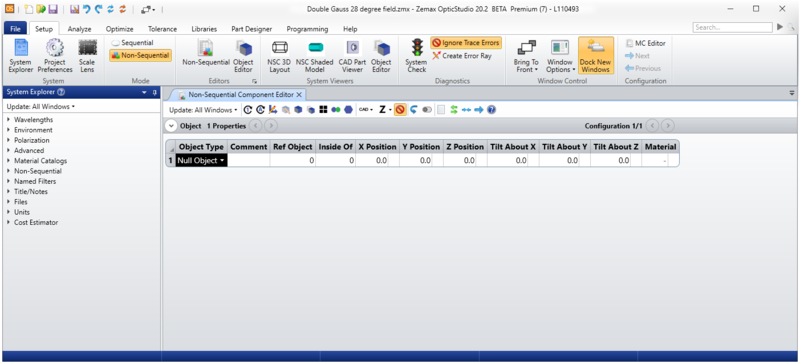Pin the System Explorer panel
Image resolution: width=800 pixels, height=364 pixels.
(x=155, y=92)
